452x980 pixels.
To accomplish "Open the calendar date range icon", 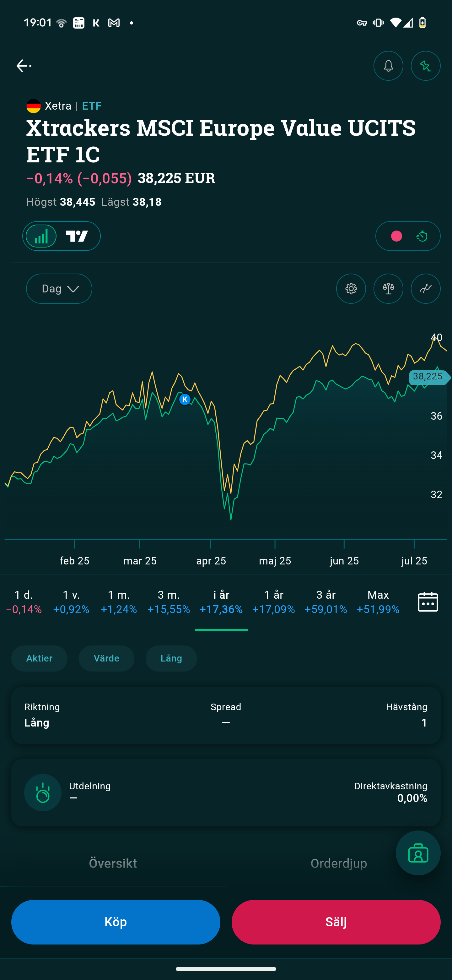I will pyautogui.click(x=428, y=602).
